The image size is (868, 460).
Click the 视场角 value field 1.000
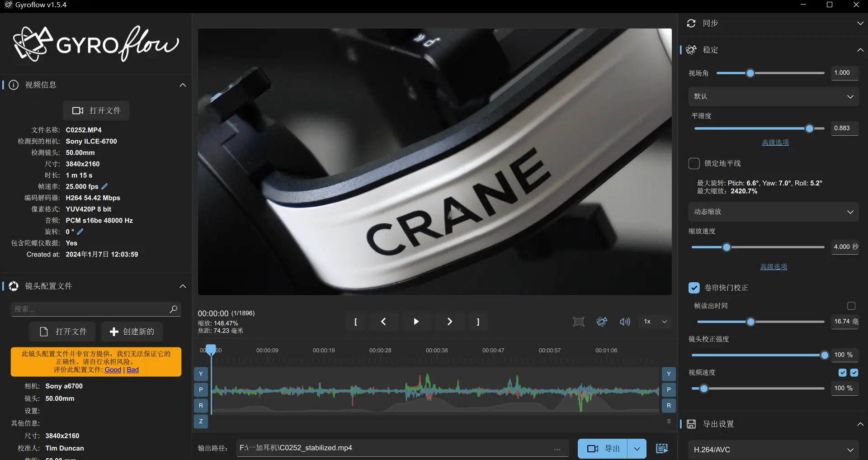(844, 73)
